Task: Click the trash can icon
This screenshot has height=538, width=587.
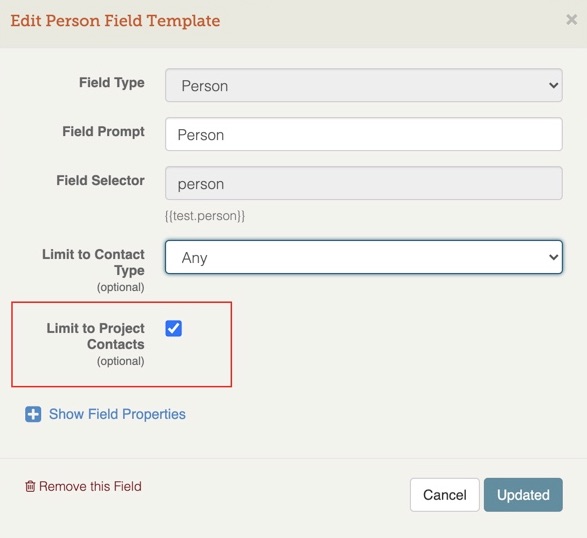Action: 30,486
